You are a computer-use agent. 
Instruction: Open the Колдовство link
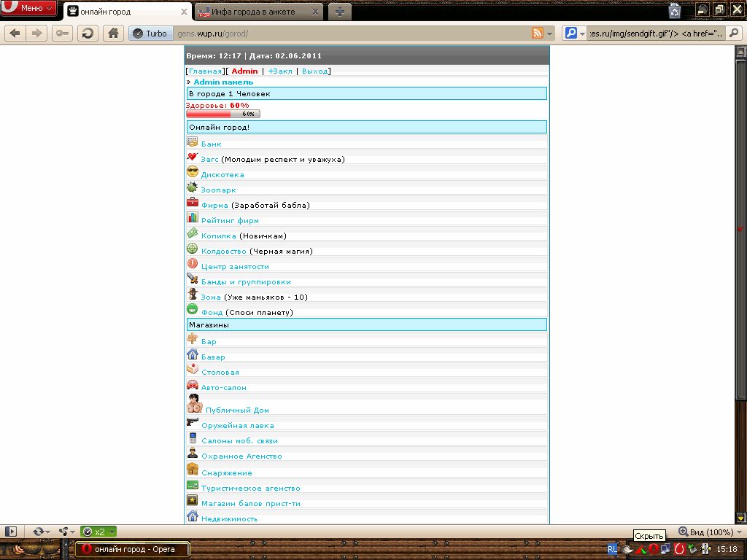224,251
